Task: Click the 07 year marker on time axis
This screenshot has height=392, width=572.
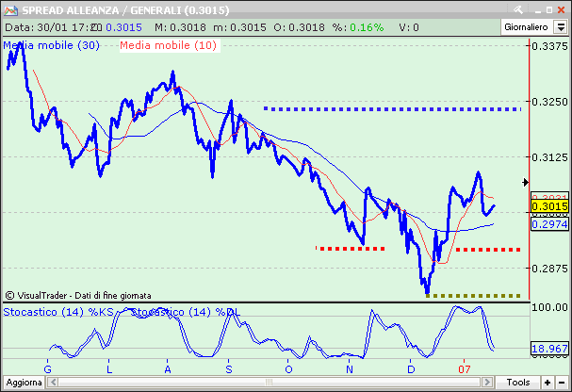Action: [464, 368]
